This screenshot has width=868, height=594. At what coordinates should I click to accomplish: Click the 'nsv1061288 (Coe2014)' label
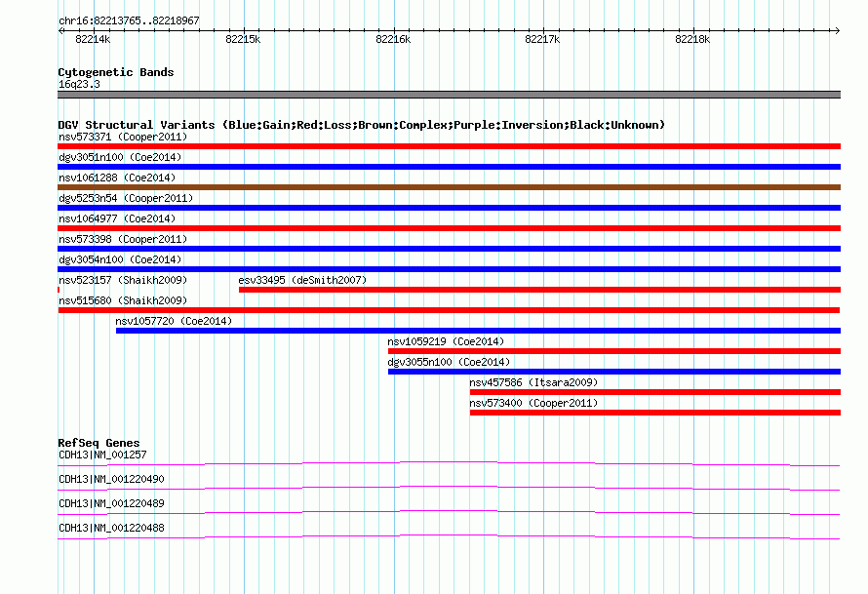(117, 178)
